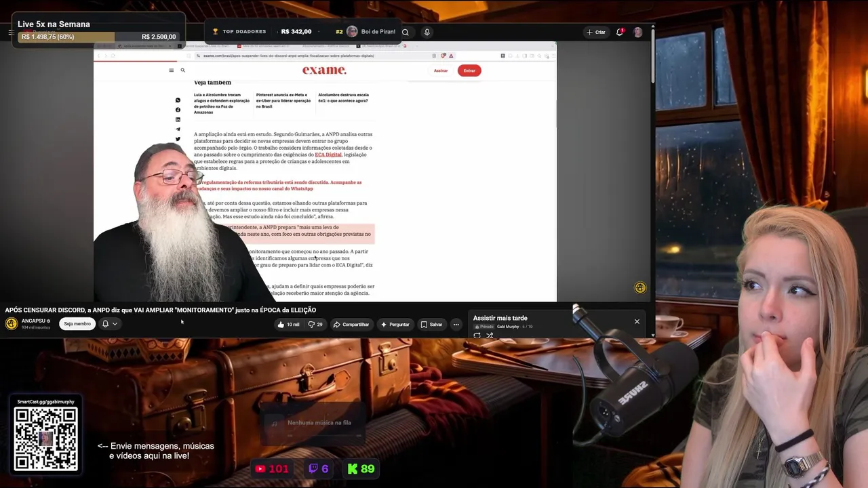868x488 pixels.
Task: Close the Assistir mais tarde playlist panel
Action: [637, 321]
